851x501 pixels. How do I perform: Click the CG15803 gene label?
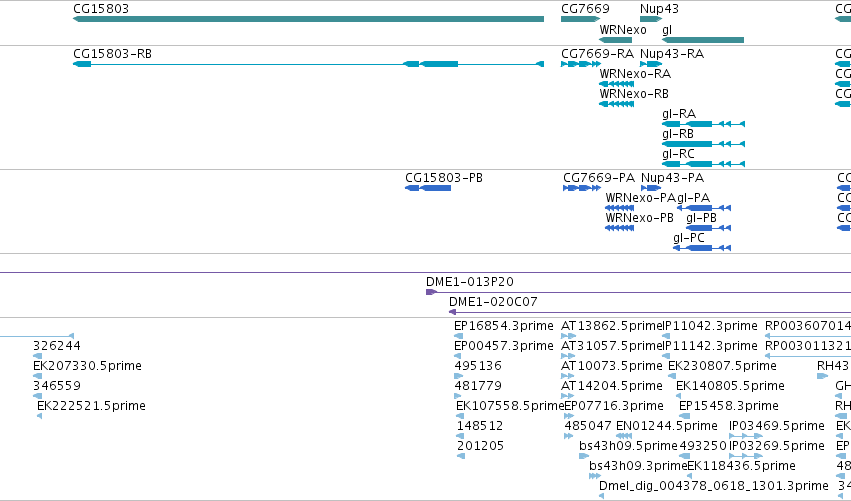tap(101, 9)
